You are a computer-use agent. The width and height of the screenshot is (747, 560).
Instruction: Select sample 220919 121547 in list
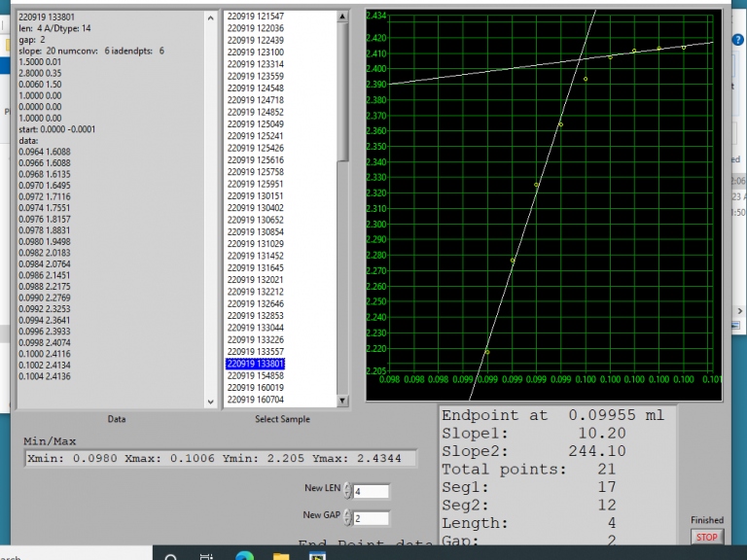pos(255,17)
